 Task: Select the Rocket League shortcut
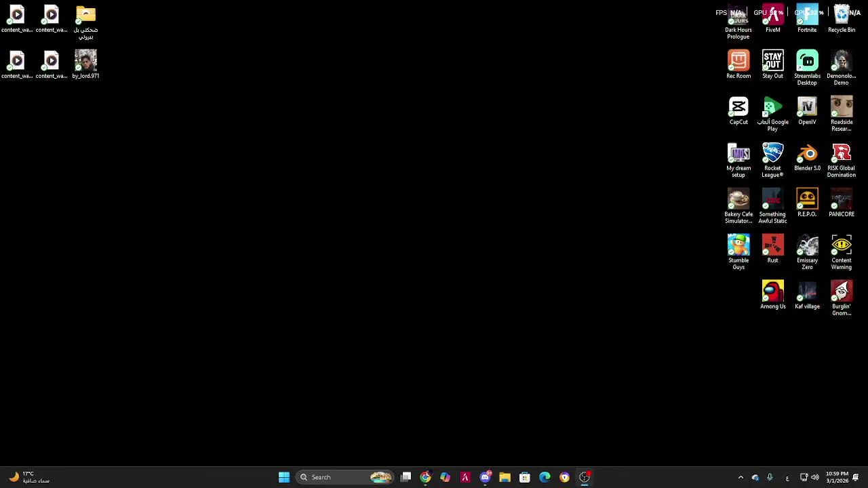point(772,160)
